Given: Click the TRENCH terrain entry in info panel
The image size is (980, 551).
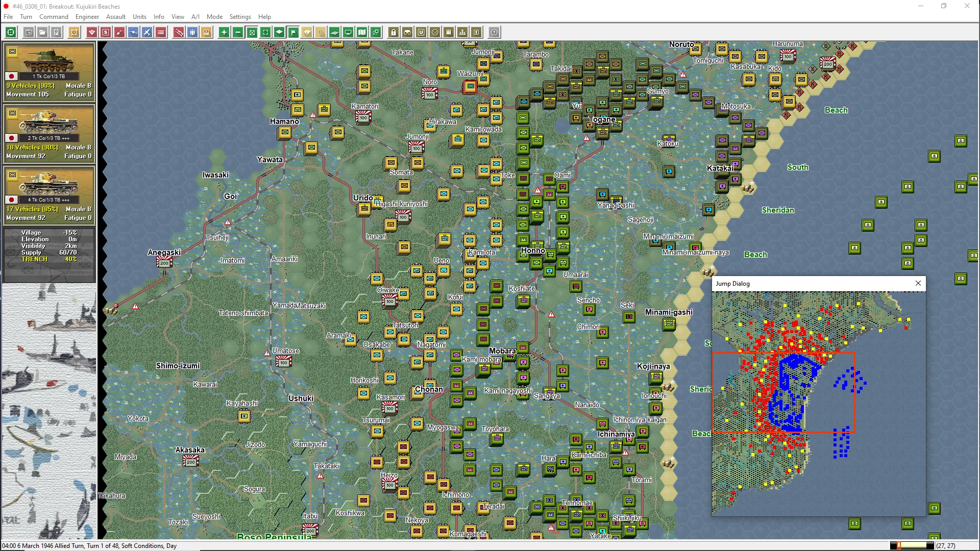Looking at the screenshot, I should 49,259.
